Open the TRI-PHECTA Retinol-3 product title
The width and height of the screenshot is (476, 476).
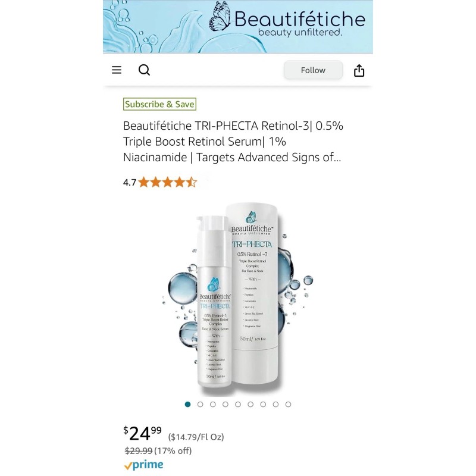coord(233,142)
